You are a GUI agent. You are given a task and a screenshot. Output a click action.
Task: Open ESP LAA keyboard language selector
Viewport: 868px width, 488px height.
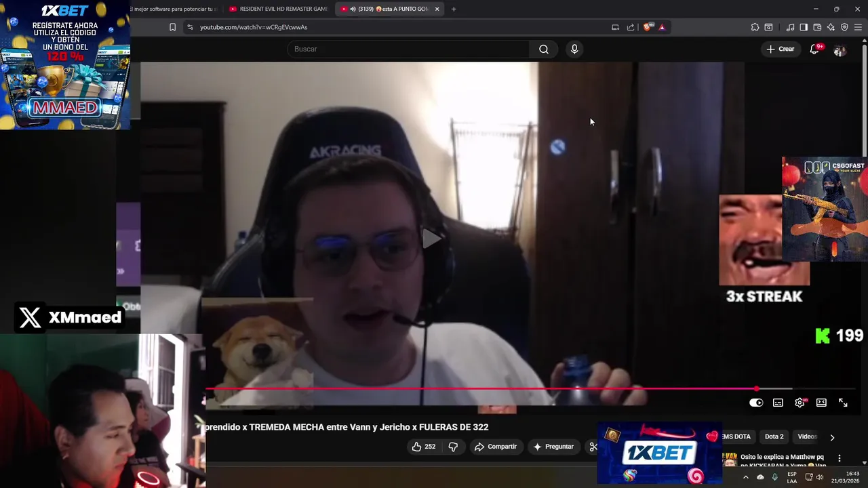pyautogui.click(x=792, y=477)
